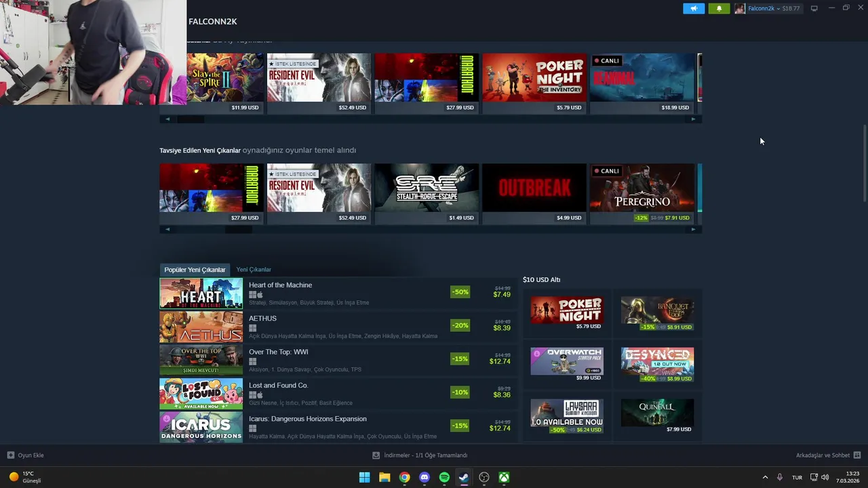Open the Arkadaşlar ve Sohbet friends icon
Viewport: 868px width, 488px height.
click(857, 455)
